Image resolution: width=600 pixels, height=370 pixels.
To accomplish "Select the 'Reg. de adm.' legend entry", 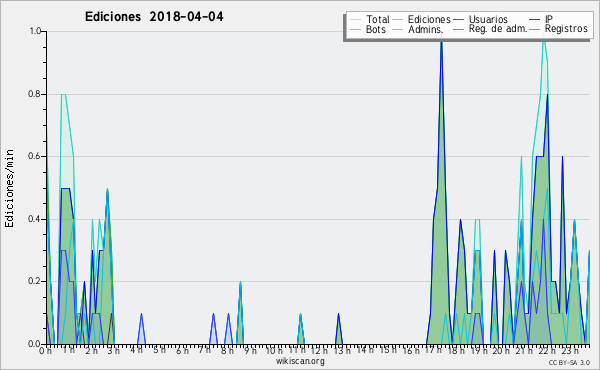I will [x=498, y=29].
